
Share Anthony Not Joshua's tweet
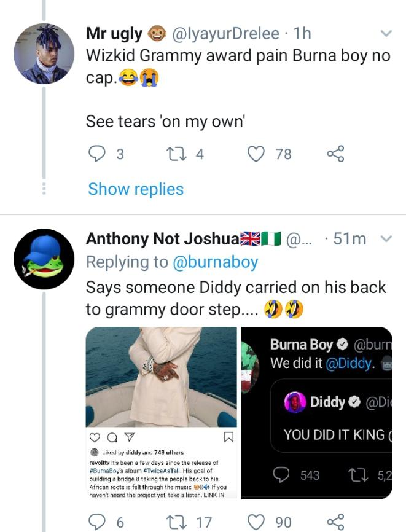tap(335, 522)
